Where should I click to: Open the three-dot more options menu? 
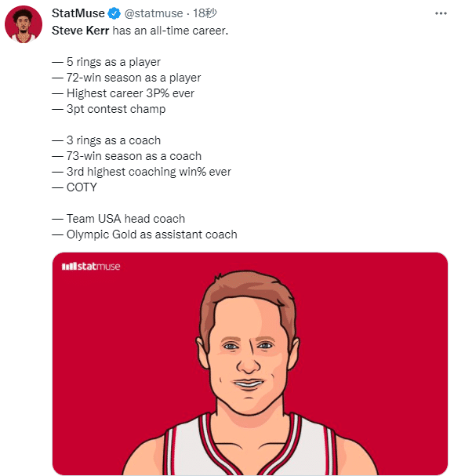pos(441,13)
